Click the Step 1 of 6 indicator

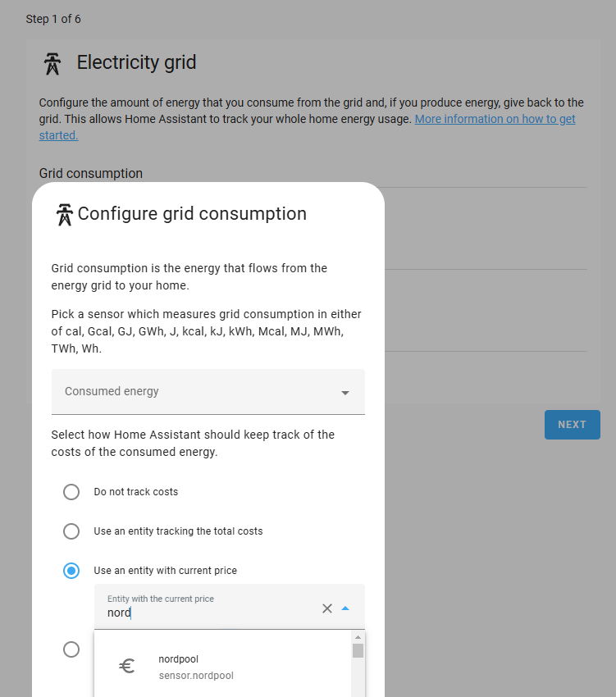coord(53,18)
